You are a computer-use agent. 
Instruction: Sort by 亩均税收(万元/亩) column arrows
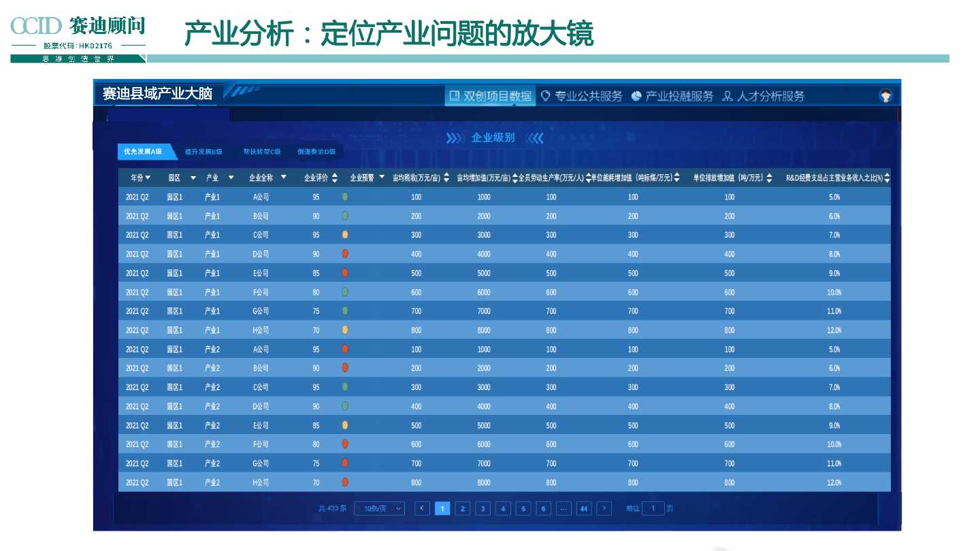[x=446, y=178]
